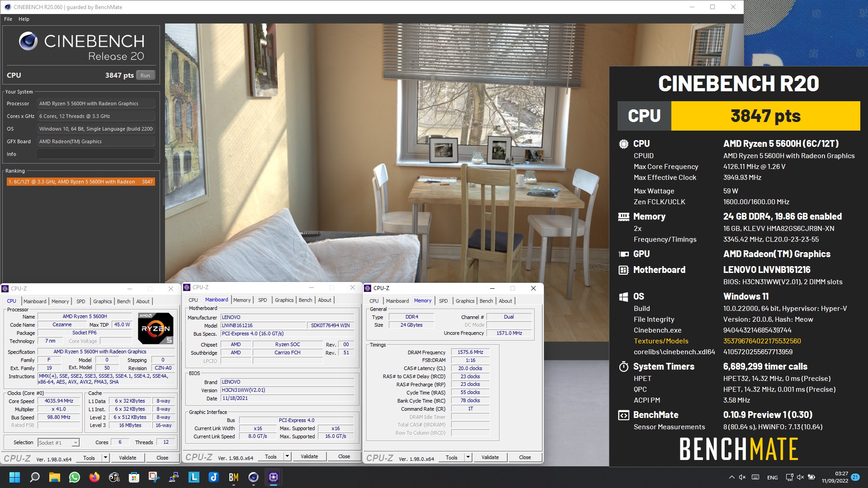Open SPD tab in left CPU-Z window
Viewport: 868px width, 488px height.
pyautogui.click(x=81, y=301)
